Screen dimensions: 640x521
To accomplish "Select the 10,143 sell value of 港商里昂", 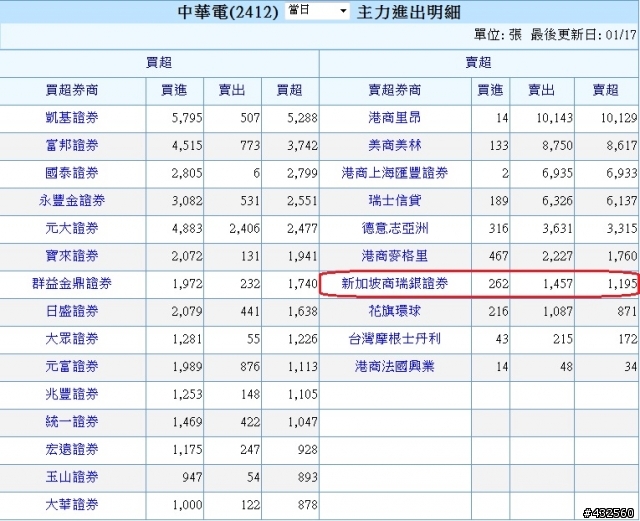I will [x=554, y=118].
